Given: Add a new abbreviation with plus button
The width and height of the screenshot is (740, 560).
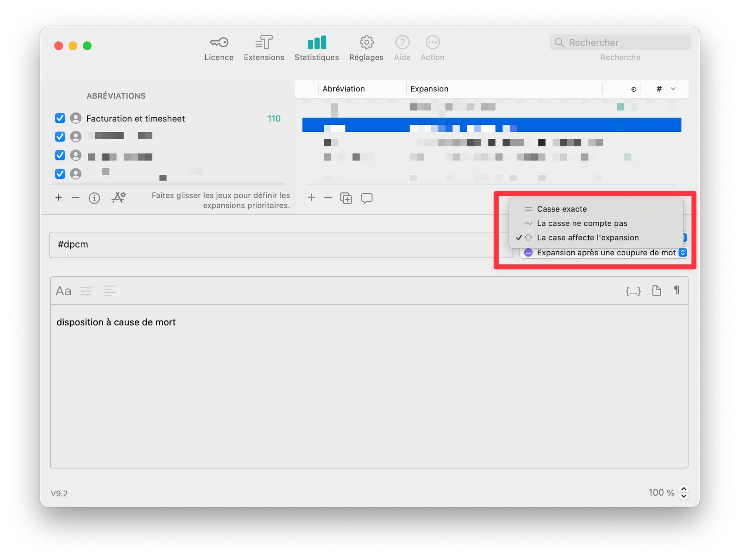Looking at the screenshot, I should point(312,198).
